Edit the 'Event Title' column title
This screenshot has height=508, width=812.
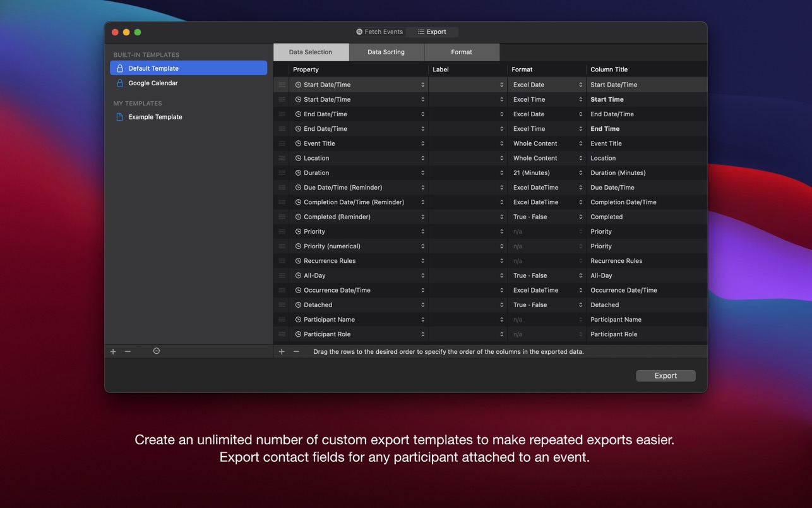[606, 143]
